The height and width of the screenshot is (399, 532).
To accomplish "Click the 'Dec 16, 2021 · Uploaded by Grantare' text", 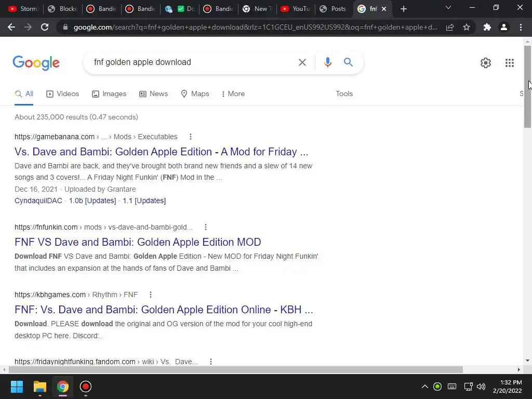I will point(75,189).
